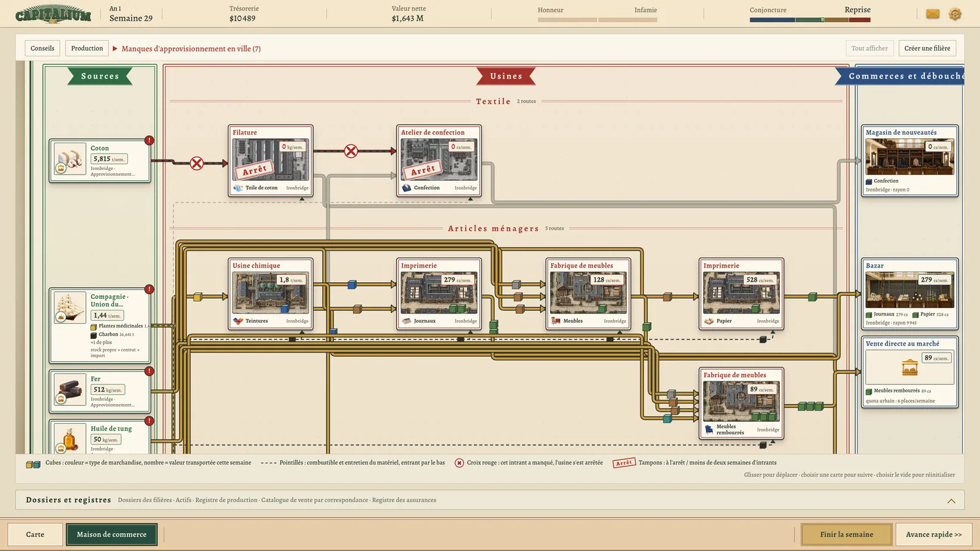Click the Honneur gauge bar
The image size is (980, 551).
click(x=567, y=20)
